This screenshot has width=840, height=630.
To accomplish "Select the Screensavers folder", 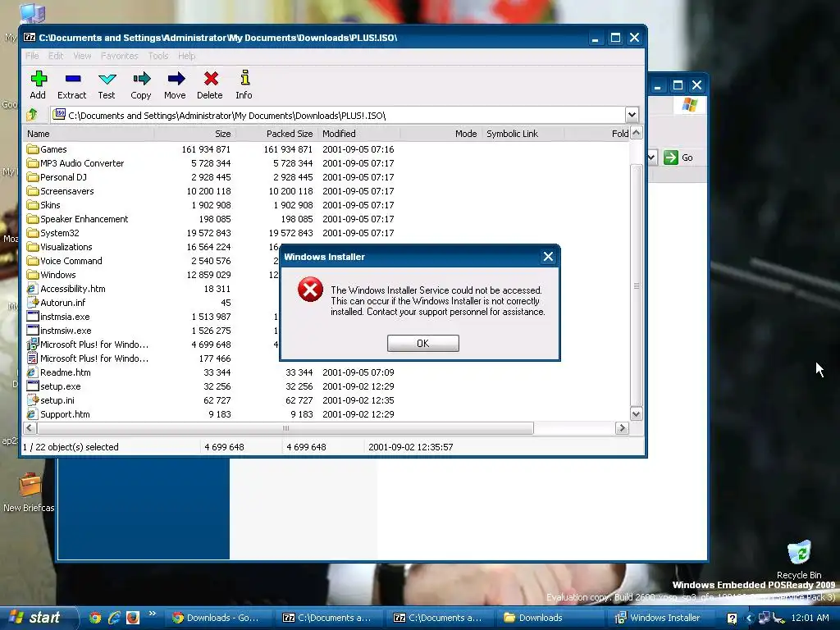I will point(61,191).
